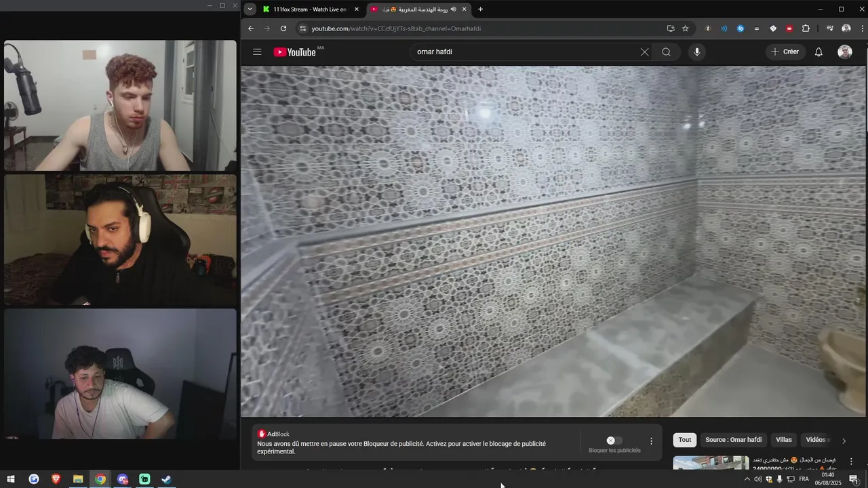
Task: Click the playing video area to pause
Action: pos(553,241)
